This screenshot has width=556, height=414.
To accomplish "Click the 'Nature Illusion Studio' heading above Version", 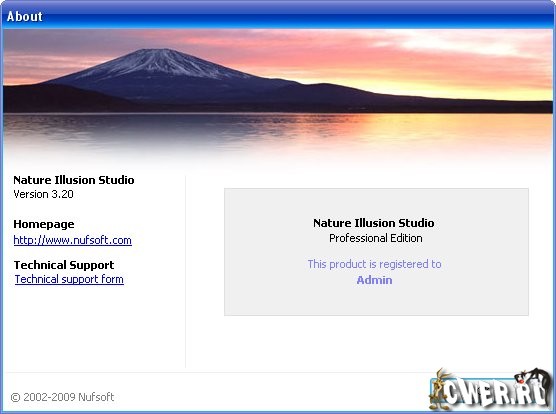I will (x=74, y=180).
